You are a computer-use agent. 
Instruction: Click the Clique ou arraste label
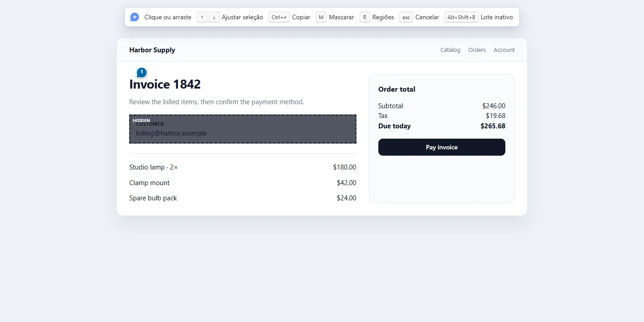pos(168,17)
